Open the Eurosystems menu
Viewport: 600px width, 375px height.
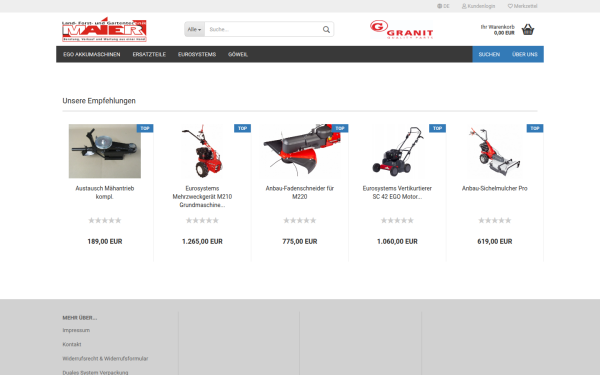197,54
